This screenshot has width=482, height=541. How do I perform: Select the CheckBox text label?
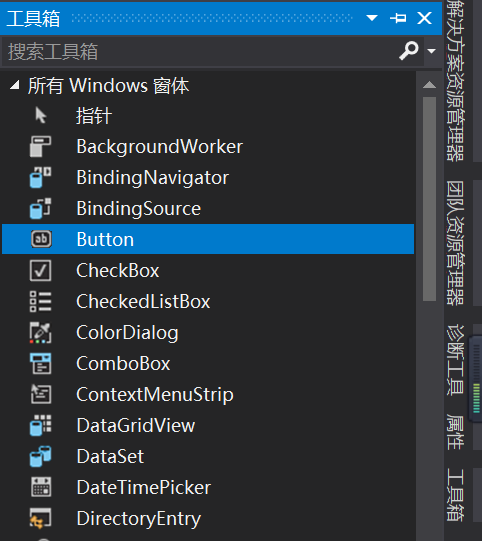(x=118, y=270)
